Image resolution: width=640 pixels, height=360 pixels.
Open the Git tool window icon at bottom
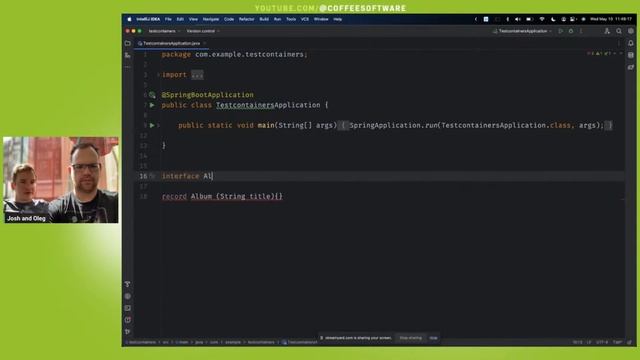(x=128, y=332)
